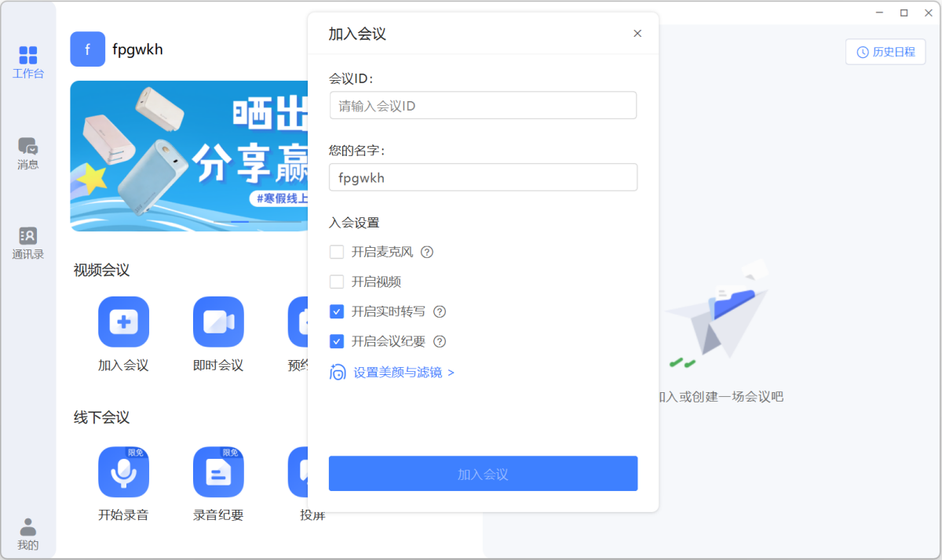Disable the 开启实时转写 checkbox
The height and width of the screenshot is (560, 942).
click(337, 311)
